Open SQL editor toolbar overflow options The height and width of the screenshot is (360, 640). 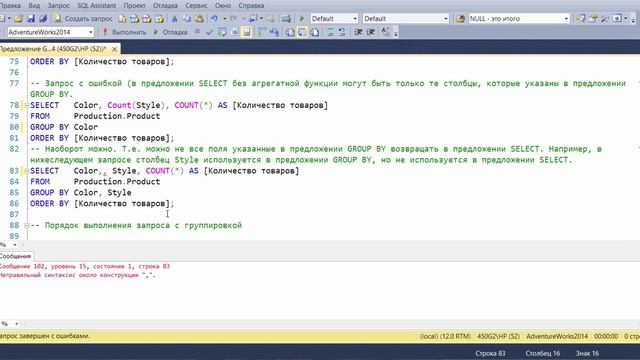[x=396, y=33]
